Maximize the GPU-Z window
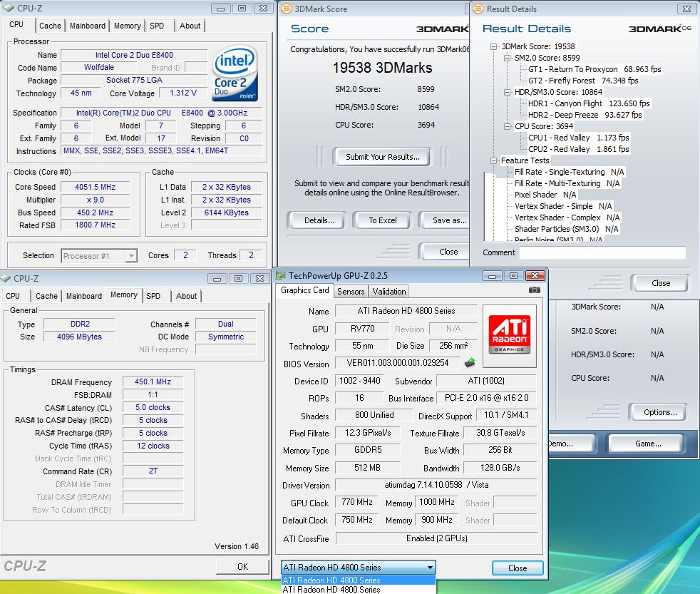The image size is (700, 594). pos(513,276)
